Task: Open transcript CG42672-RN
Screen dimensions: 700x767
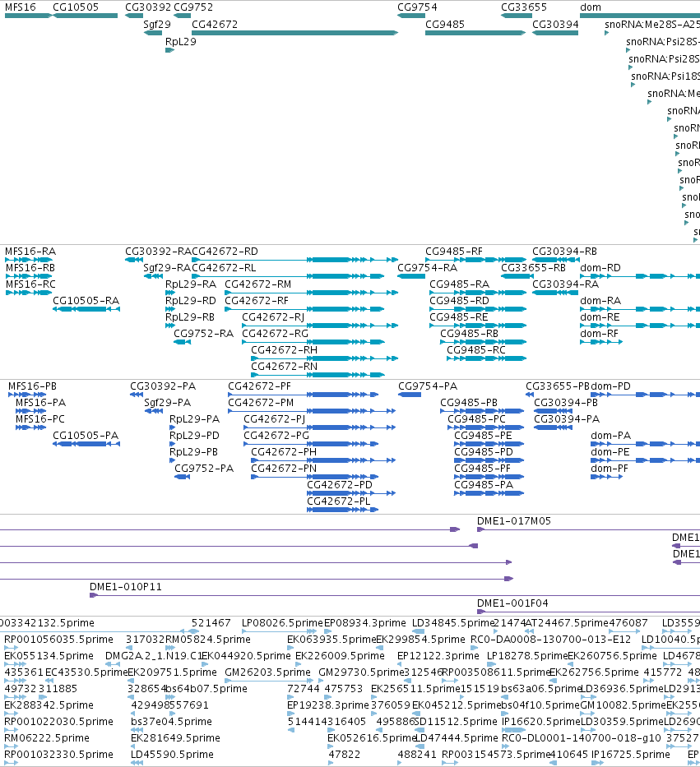Action: click(284, 367)
